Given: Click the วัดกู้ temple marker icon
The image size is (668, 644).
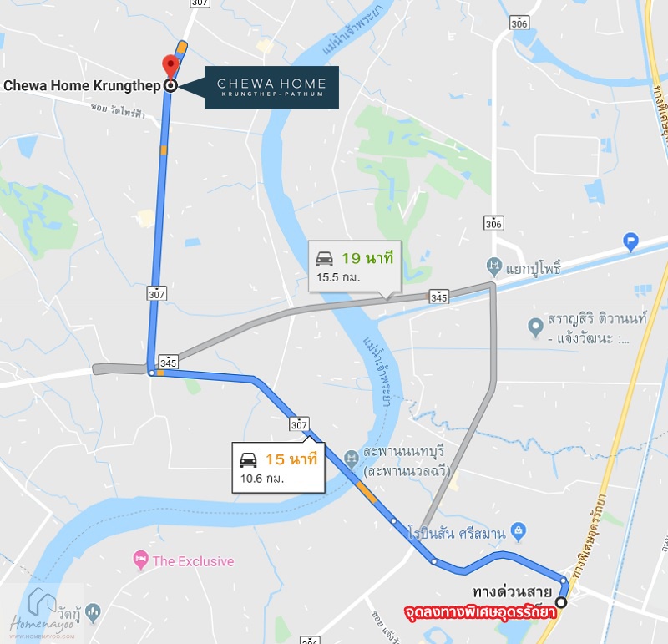Looking at the screenshot, I should click(x=93, y=613).
